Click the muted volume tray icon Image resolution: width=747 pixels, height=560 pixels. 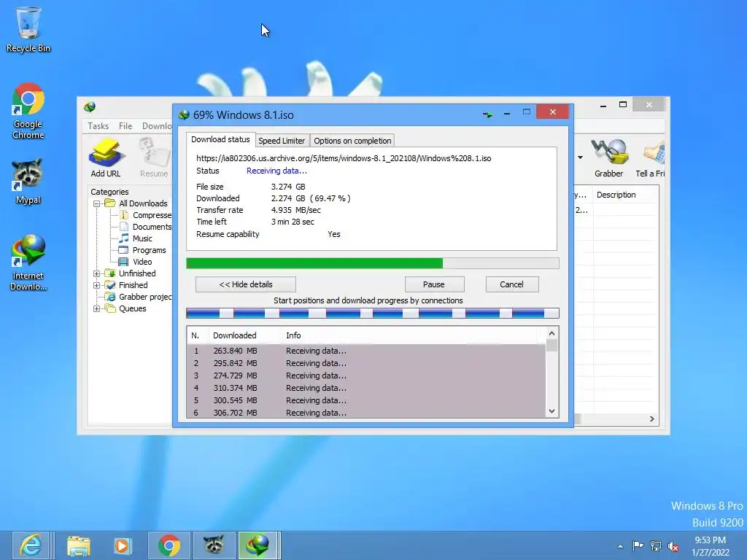point(673,546)
